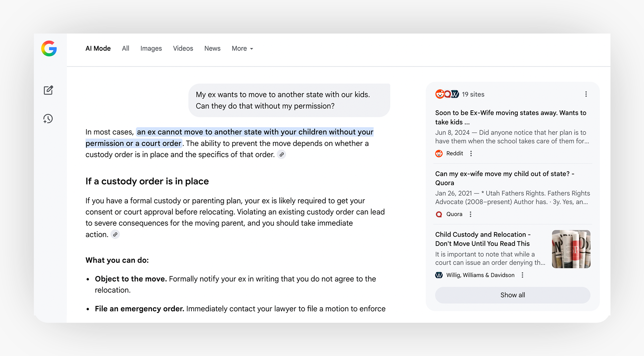This screenshot has width=644, height=356.
Task: Switch to the News tab
Action: coord(212,49)
